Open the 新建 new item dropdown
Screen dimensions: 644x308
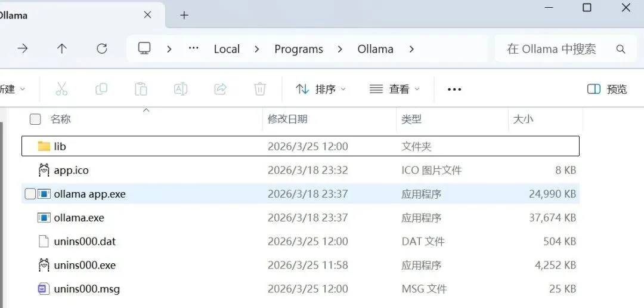13,89
